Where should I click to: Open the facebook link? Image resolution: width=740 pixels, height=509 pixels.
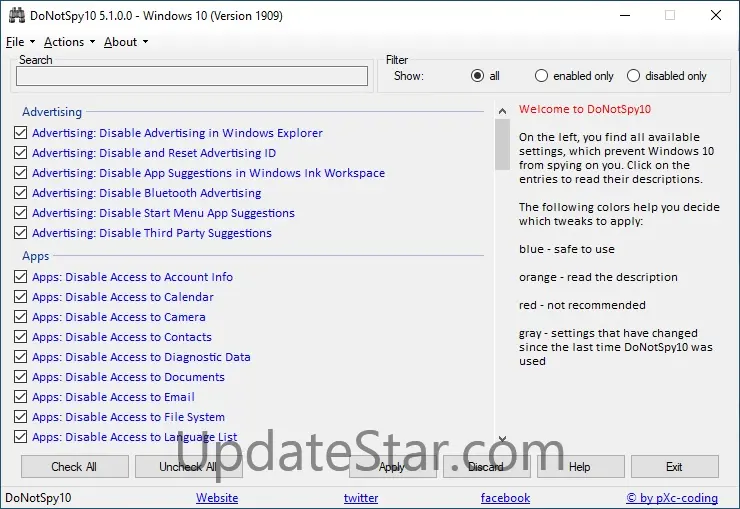pos(505,498)
